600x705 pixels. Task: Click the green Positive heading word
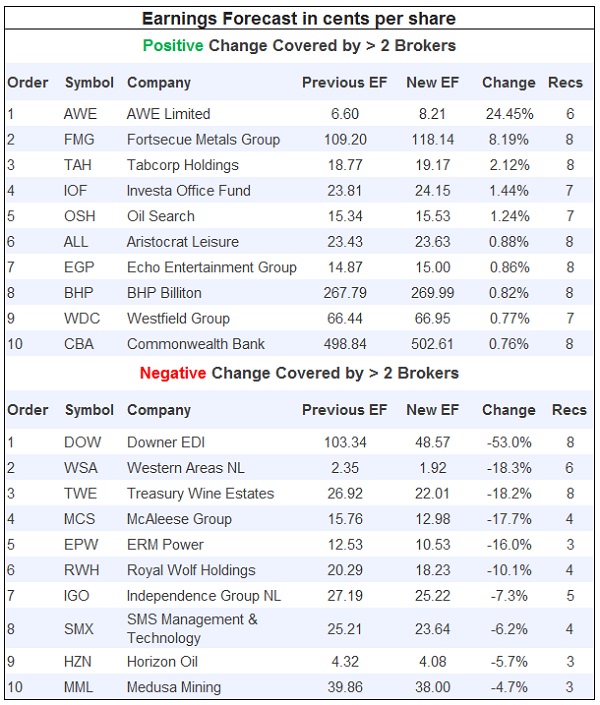pos(173,46)
